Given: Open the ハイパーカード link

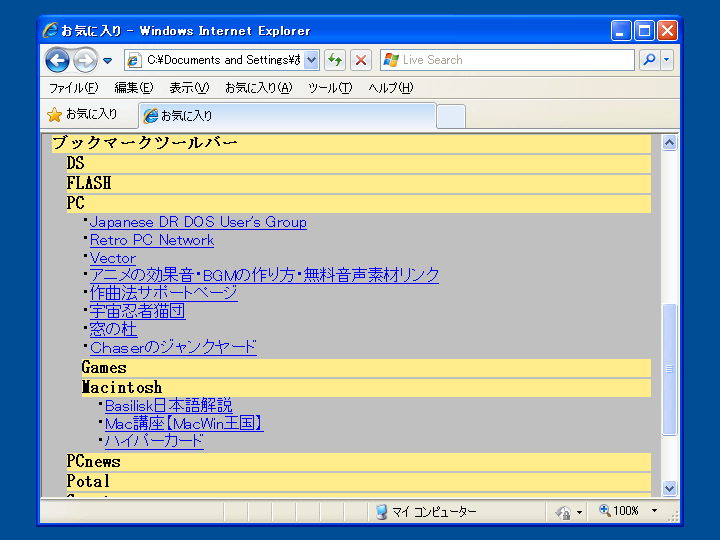Looking at the screenshot, I should (x=154, y=441).
